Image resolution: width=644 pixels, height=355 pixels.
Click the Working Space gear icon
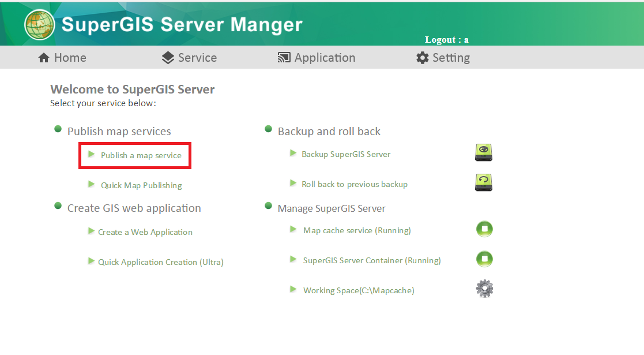click(x=485, y=289)
